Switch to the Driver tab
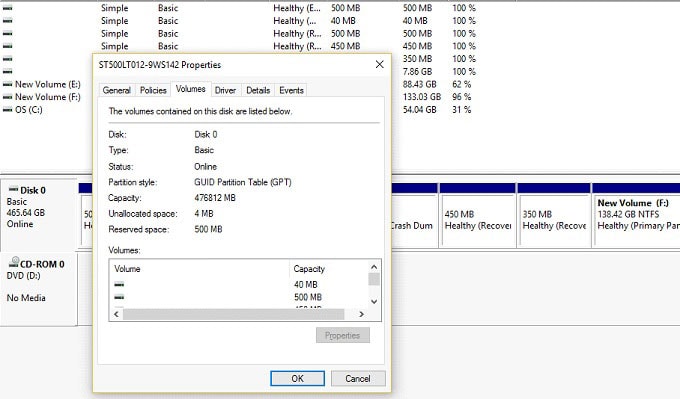Screen dimensions: 680x399 coord(226,90)
